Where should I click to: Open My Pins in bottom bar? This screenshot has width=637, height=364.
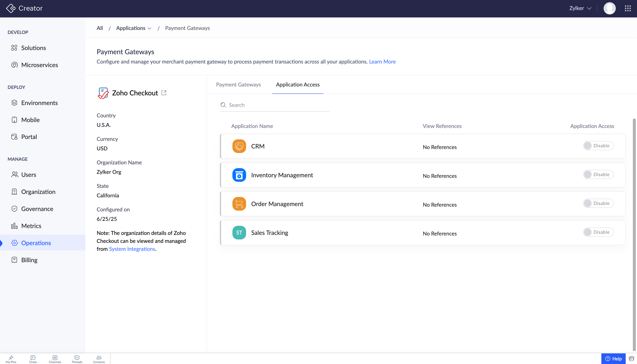(11, 359)
